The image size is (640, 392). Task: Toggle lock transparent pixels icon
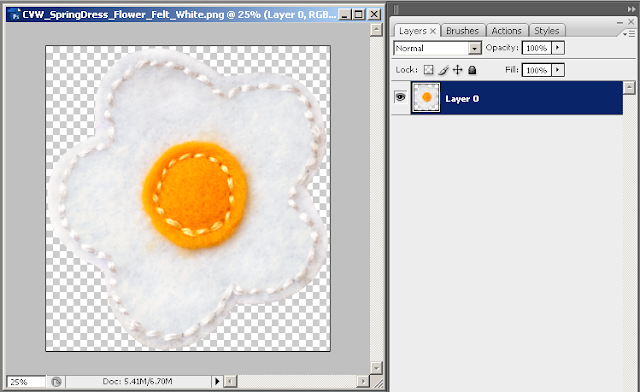(x=428, y=70)
